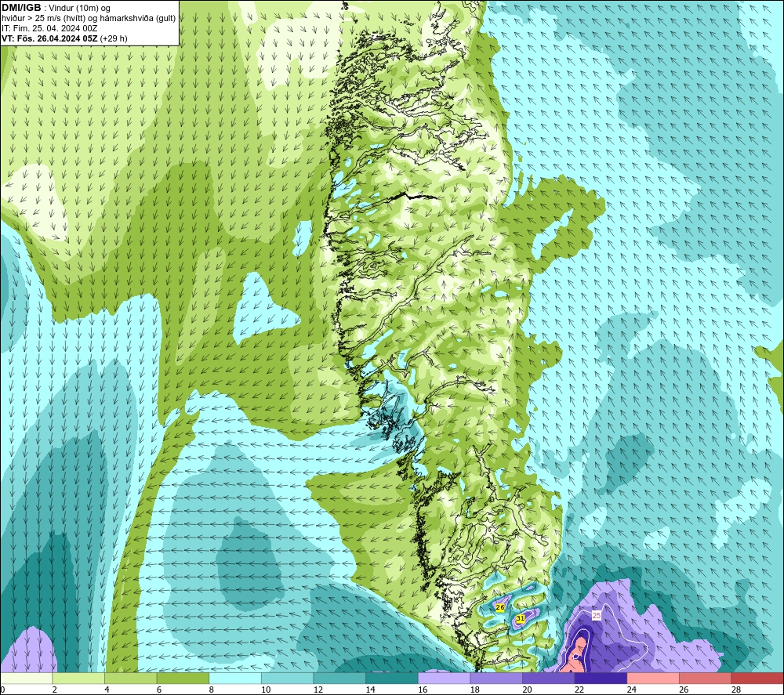Click the blue-purple 20–22 m/s legend swatch

(549, 679)
